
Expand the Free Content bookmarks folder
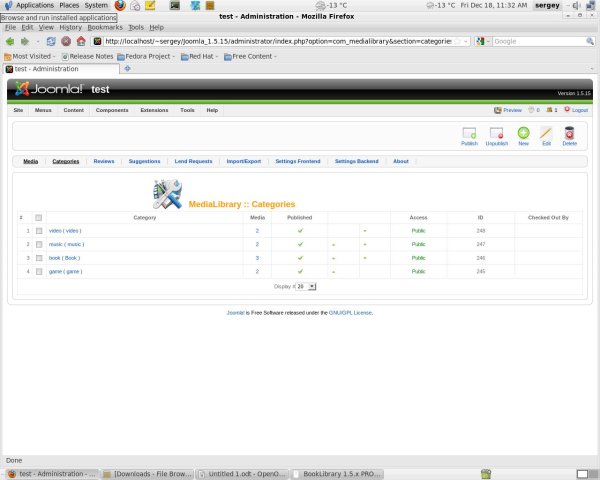coord(250,56)
